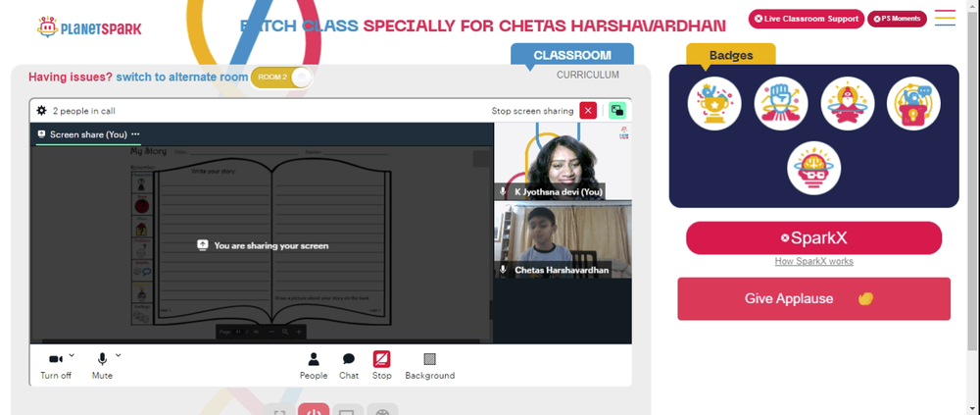The image size is (980, 415).
Task: Click green picture-in-picture layout icon
Action: point(617,111)
